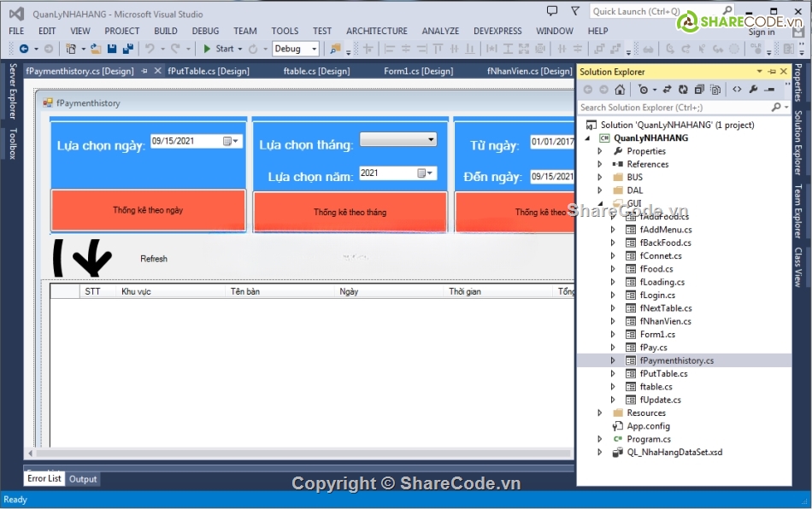Open the PROJECT menu
Screen dimensions: 812x509
[121, 31]
